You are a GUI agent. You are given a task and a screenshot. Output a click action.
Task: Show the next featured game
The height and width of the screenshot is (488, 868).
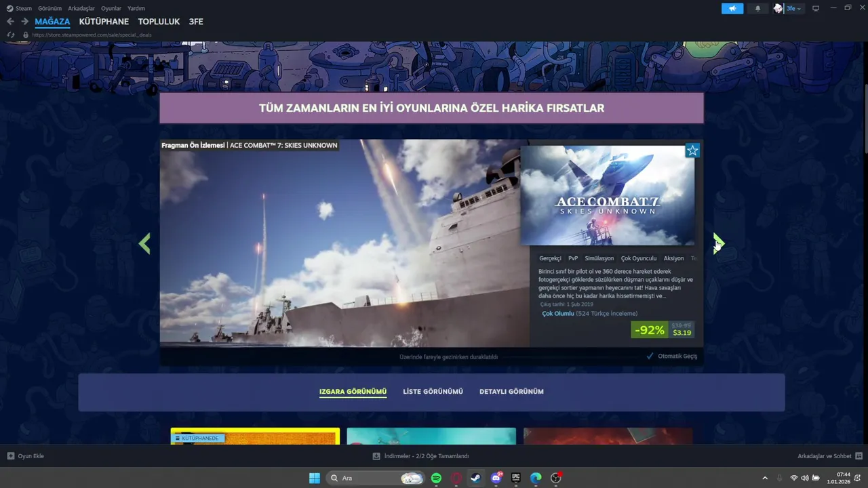[x=719, y=243]
